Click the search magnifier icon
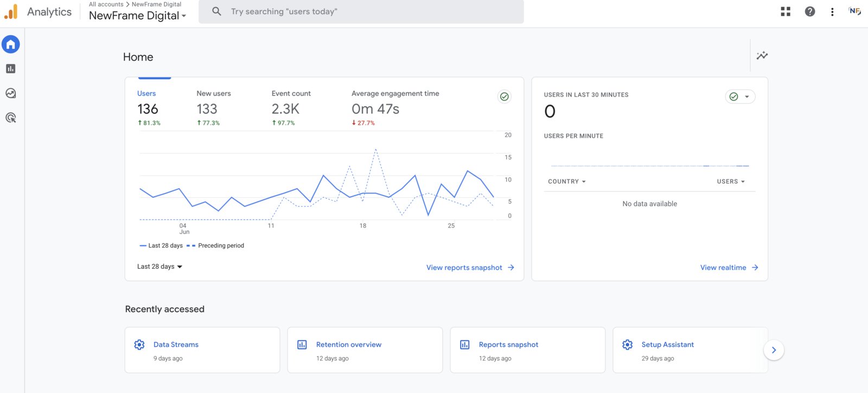 tap(216, 11)
